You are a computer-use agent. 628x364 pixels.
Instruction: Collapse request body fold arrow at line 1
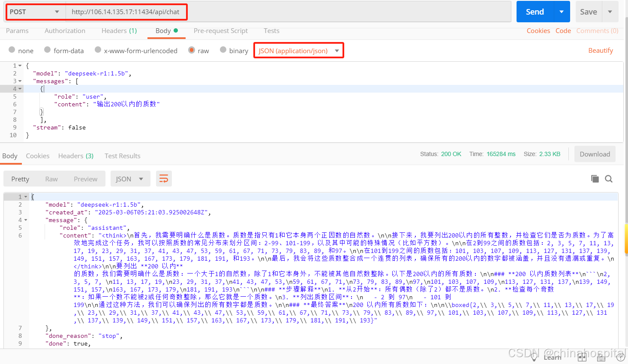pos(20,66)
